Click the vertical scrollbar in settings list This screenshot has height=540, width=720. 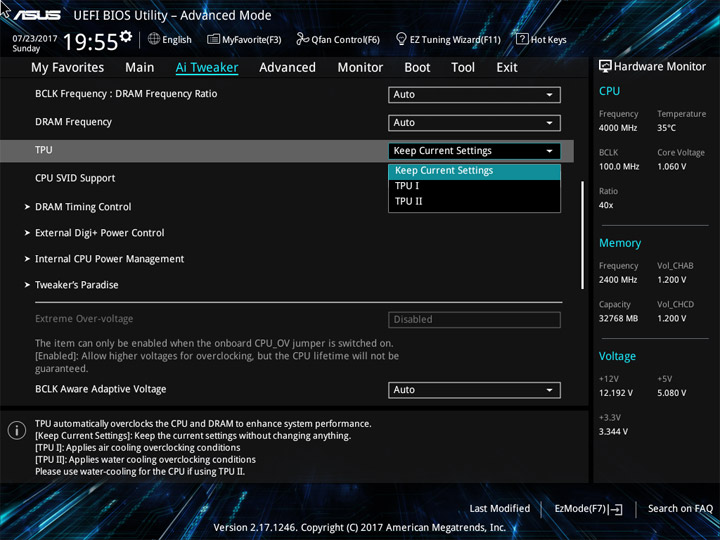pos(582,235)
